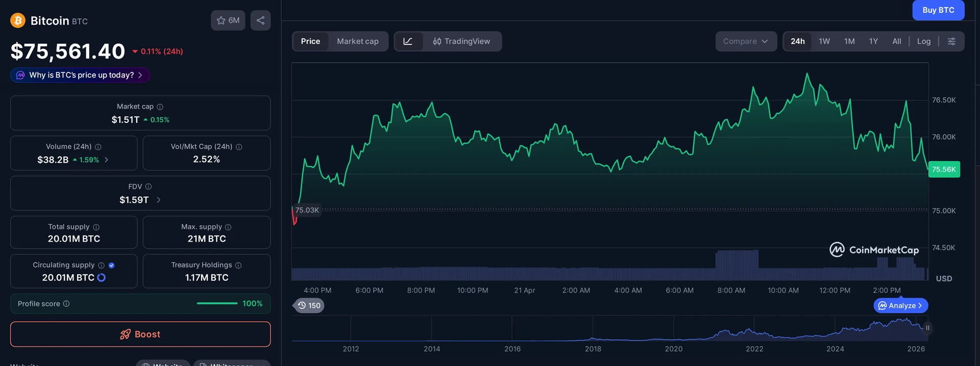The image size is (980, 366).
Task: Click the 75.03K opening price label
Action: 307,210
